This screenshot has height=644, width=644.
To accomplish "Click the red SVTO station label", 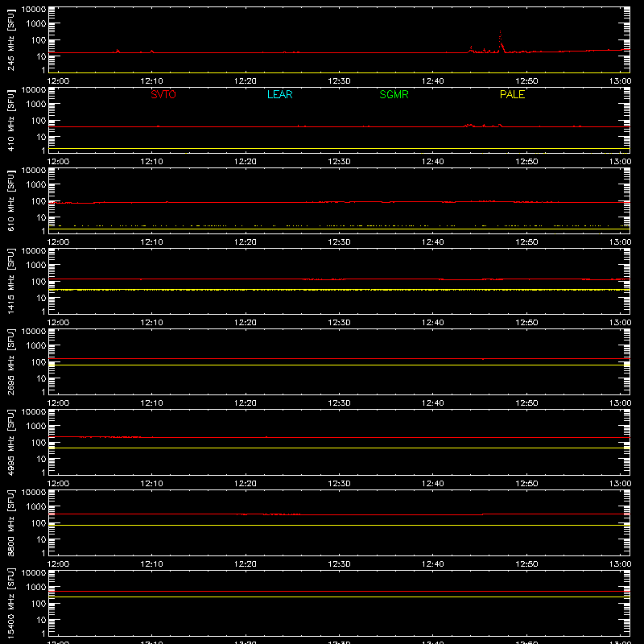I will [163, 94].
